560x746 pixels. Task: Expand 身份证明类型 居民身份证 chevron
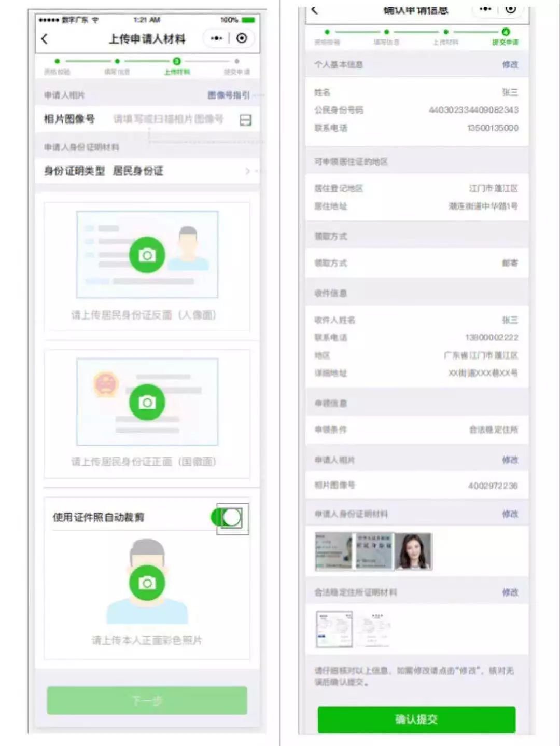(248, 171)
